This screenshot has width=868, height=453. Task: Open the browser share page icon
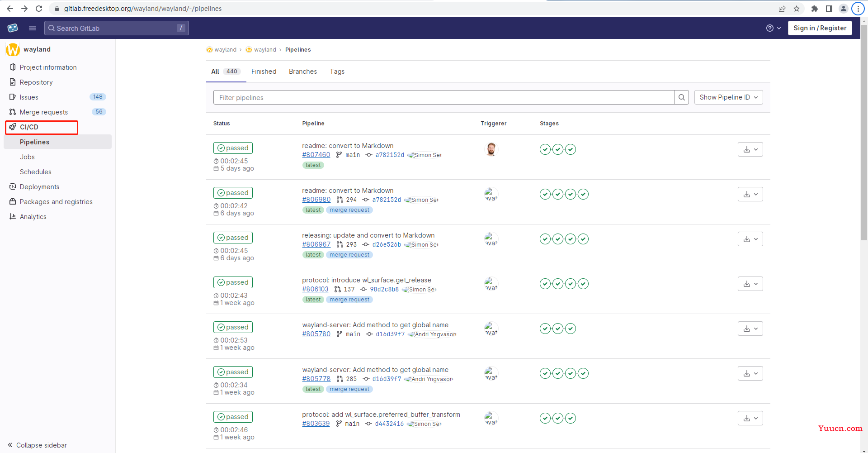coord(782,9)
